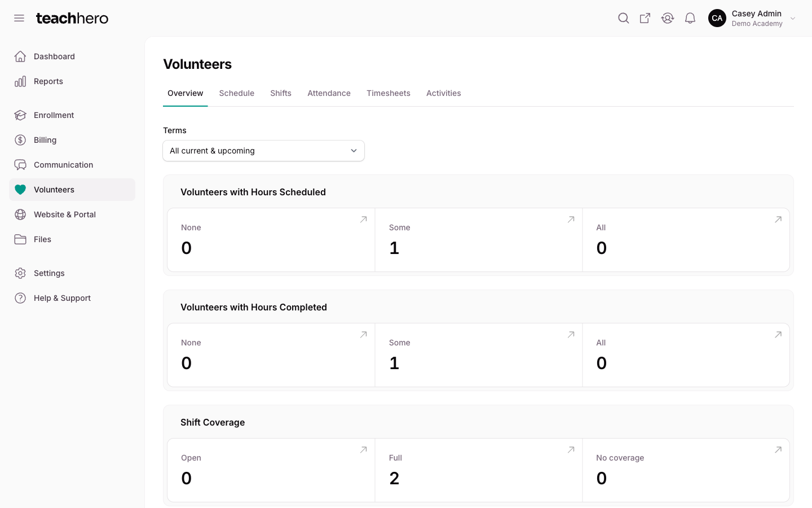Open the Terms dropdown

(x=263, y=151)
